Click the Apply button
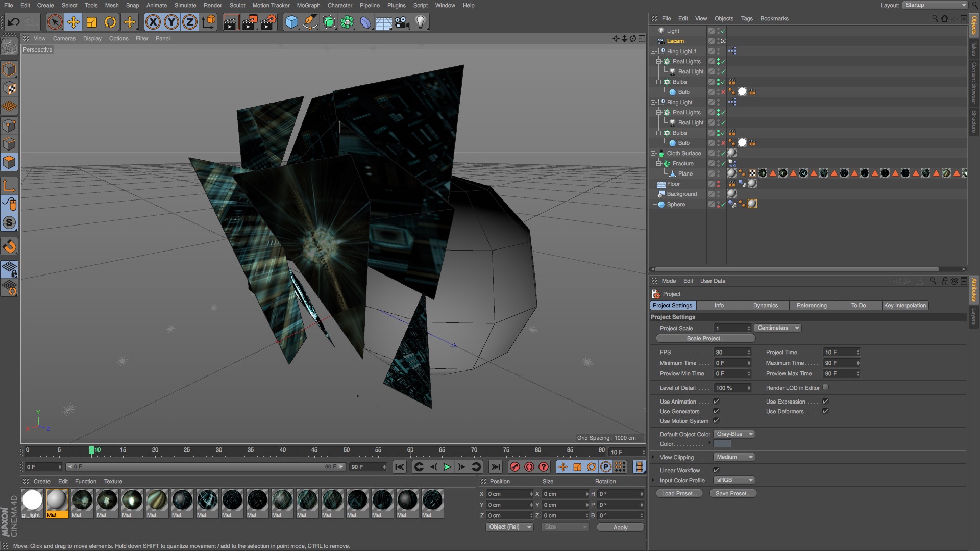The image size is (980, 551). pos(620,527)
